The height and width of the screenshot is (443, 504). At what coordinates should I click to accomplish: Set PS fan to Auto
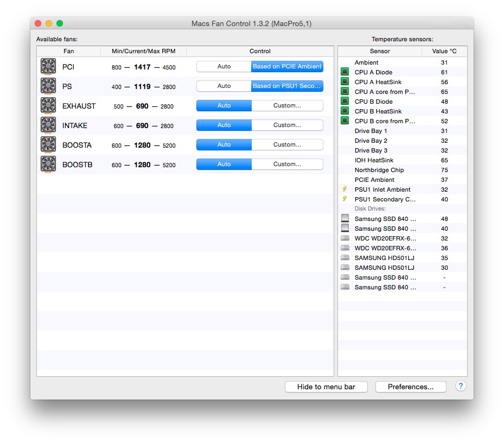pos(224,86)
